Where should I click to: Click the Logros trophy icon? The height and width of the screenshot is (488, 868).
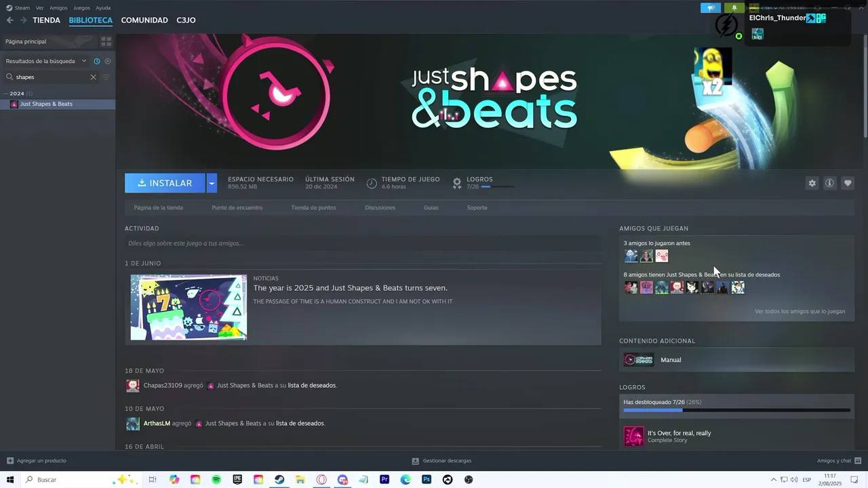coord(457,183)
